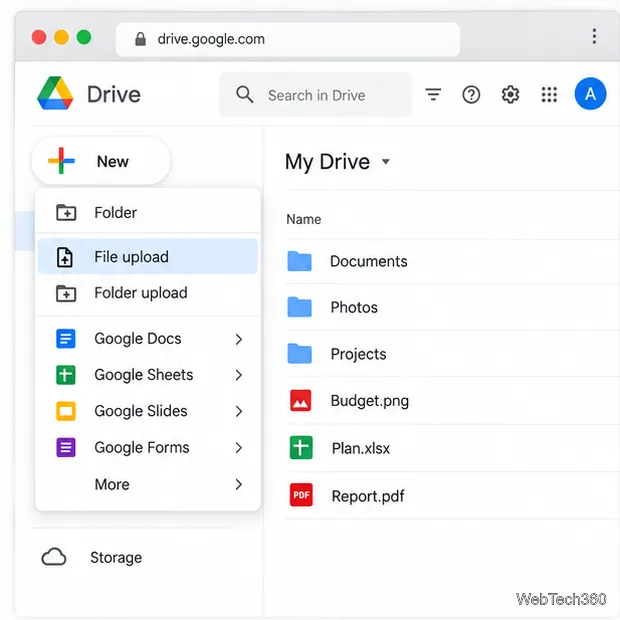
Task: Expand the My Drive dropdown arrow
Action: coord(386,161)
